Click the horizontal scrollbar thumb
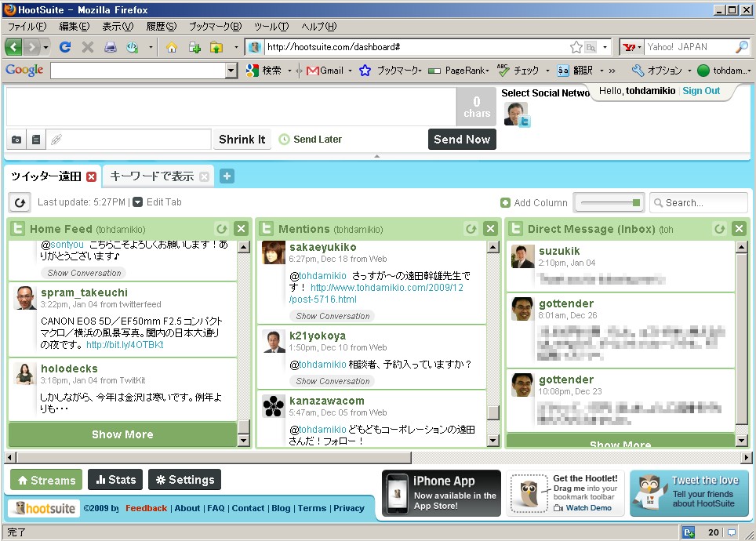 tap(214, 457)
